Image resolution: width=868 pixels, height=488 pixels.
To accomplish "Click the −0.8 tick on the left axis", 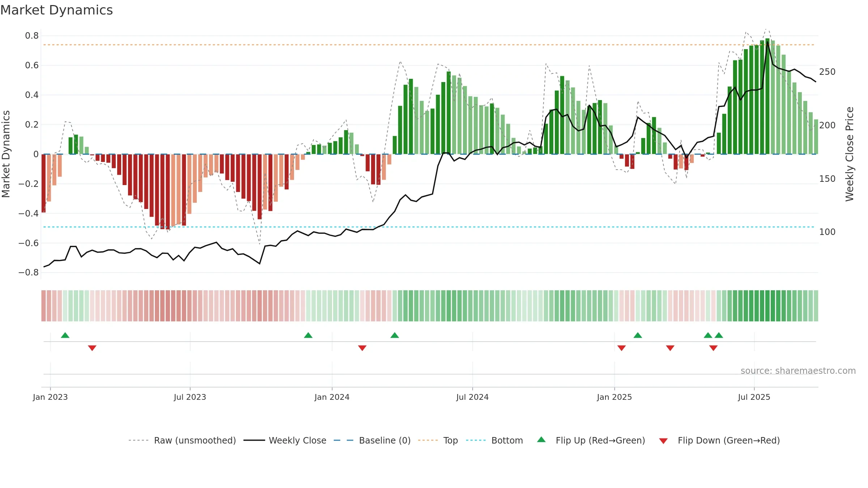I will pos(29,273).
